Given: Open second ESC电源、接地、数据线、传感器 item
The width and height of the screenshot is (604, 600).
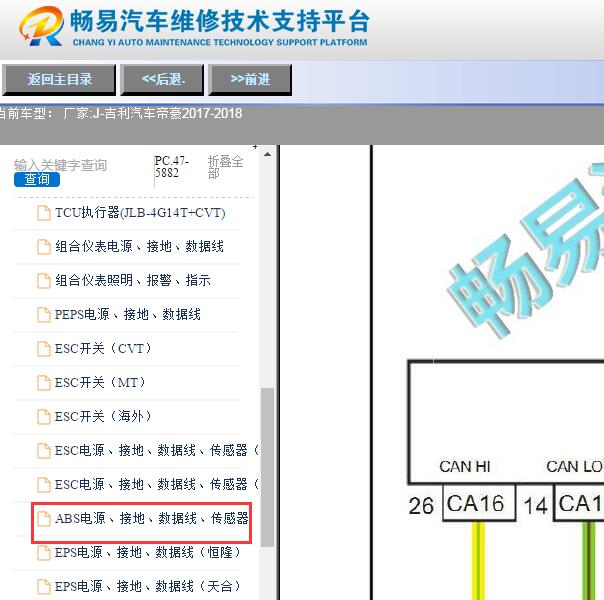Looking at the screenshot, I should [x=157, y=484].
